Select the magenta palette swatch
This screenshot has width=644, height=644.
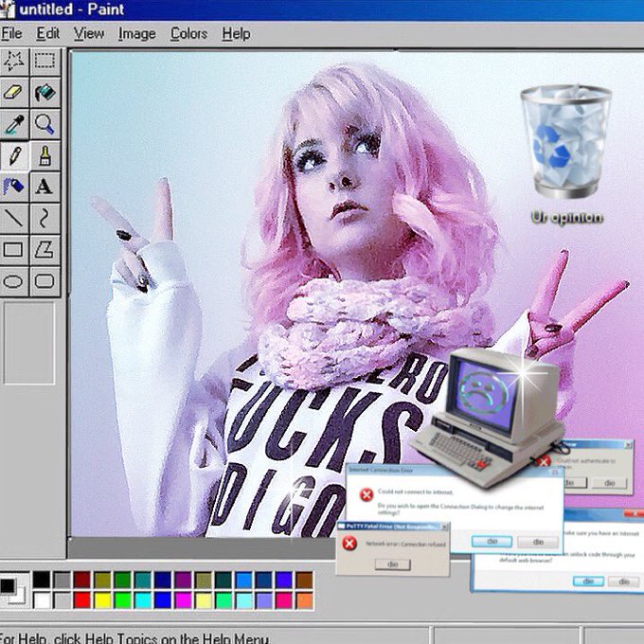click(183, 600)
